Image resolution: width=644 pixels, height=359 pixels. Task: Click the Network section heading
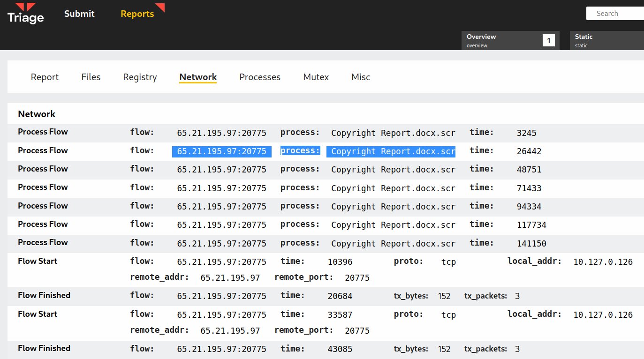(37, 114)
